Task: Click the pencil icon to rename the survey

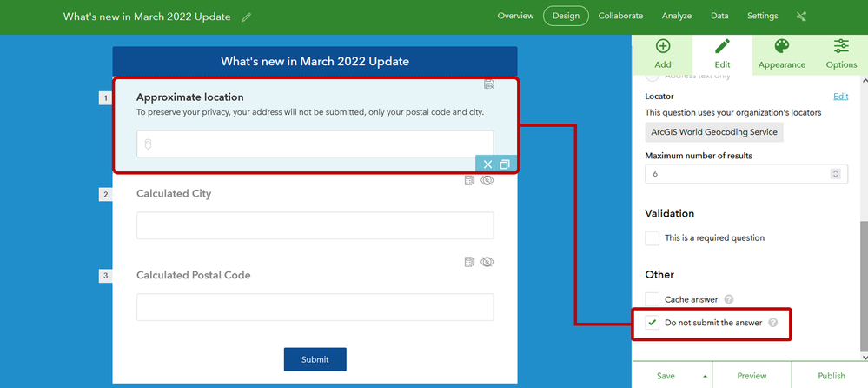Action: (247, 17)
